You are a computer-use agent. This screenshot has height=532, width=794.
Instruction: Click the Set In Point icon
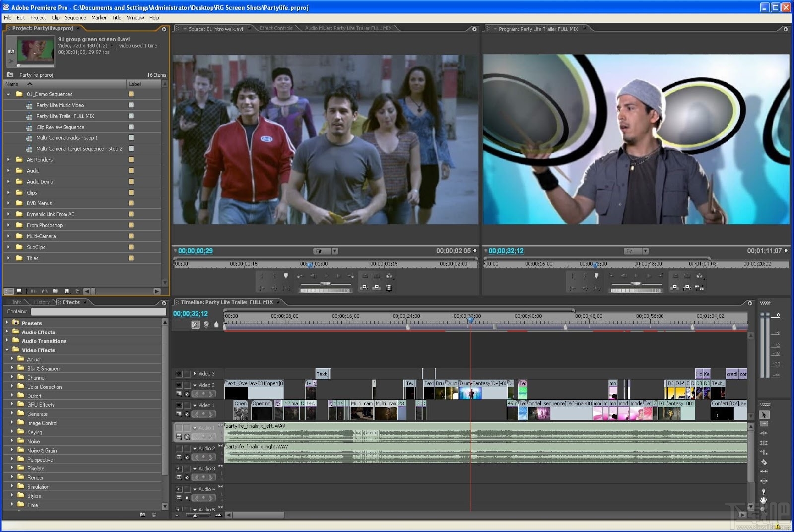262,276
